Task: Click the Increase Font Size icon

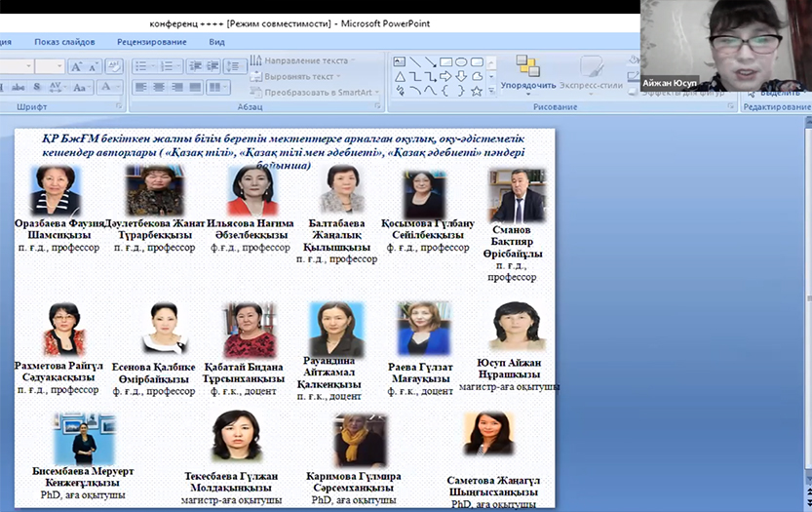Action: coord(77,66)
